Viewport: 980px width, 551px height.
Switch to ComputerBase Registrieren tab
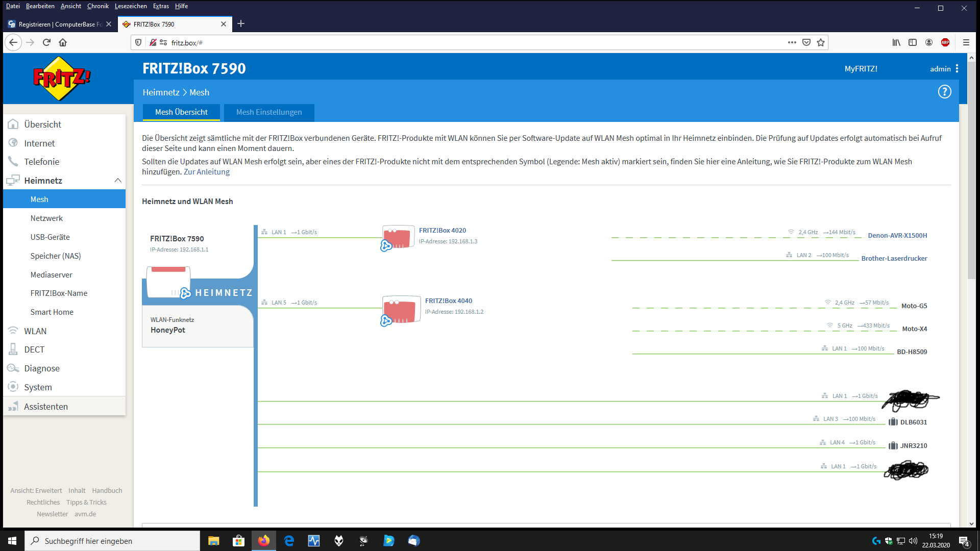pos(60,24)
